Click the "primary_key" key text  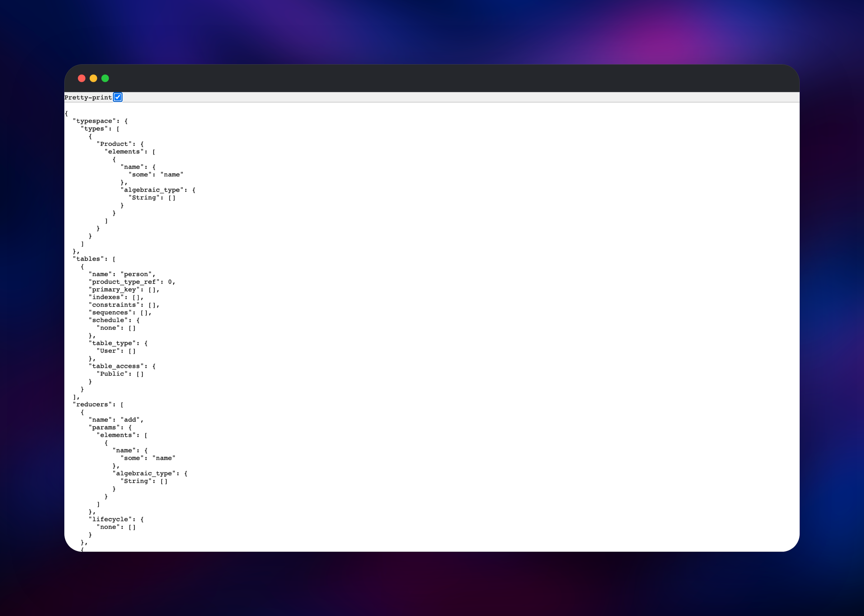pos(114,290)
